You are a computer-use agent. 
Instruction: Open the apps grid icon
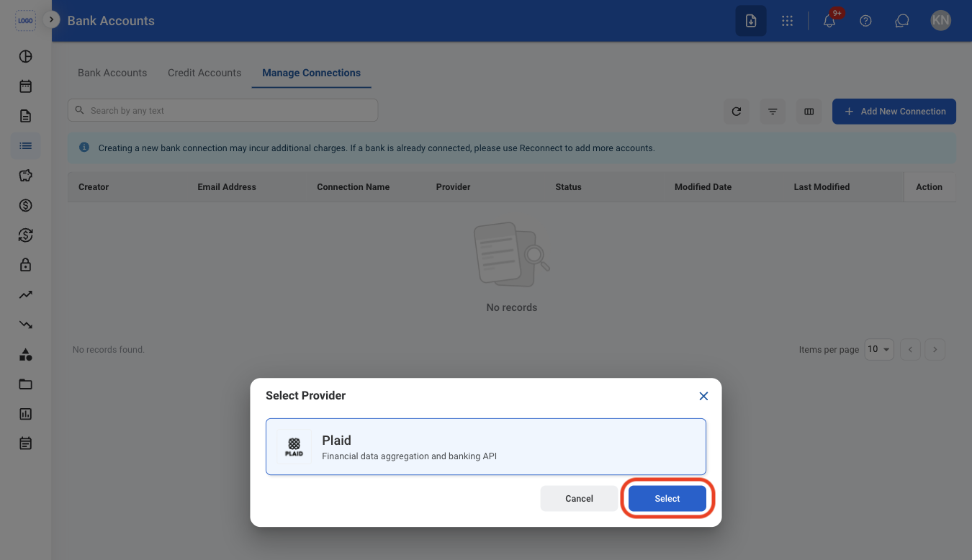click(x=787, y=21)
